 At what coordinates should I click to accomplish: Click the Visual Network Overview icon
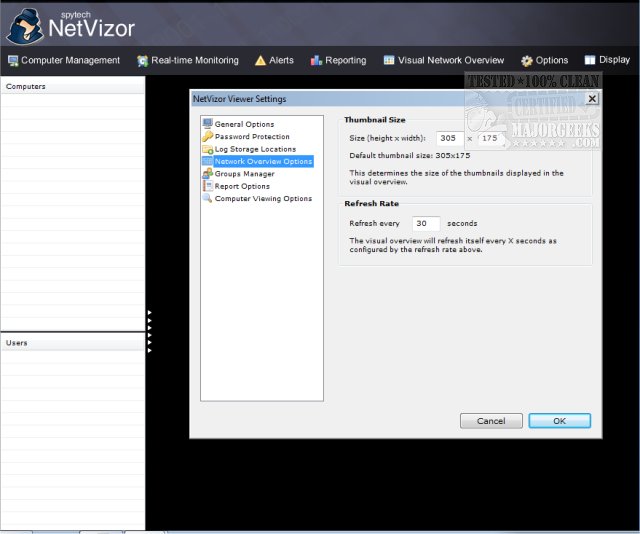(x=389, y=60)
